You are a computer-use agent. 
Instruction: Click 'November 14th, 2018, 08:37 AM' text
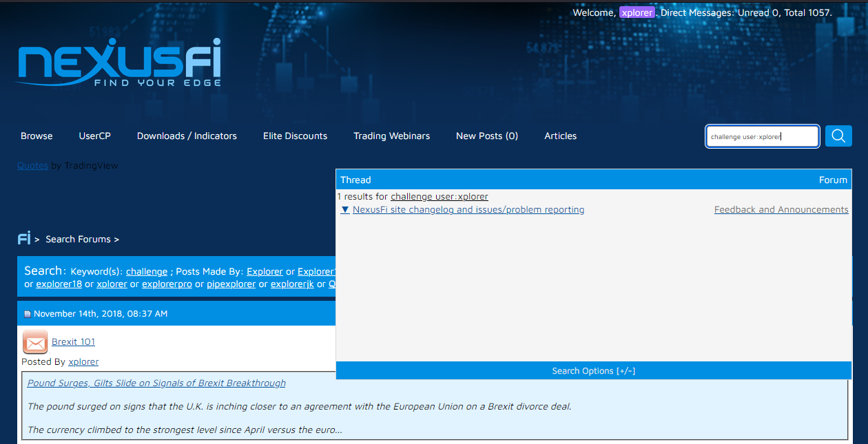[x=101, y=314]
